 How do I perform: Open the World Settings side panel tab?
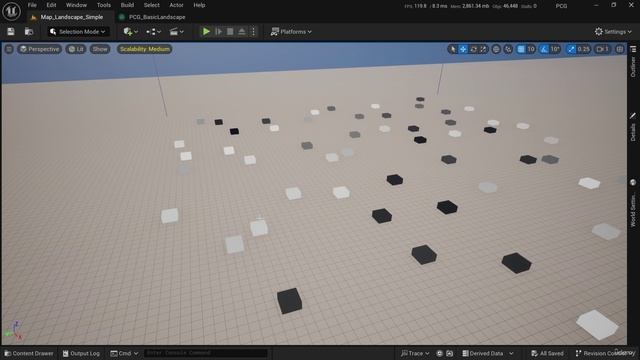633,203
